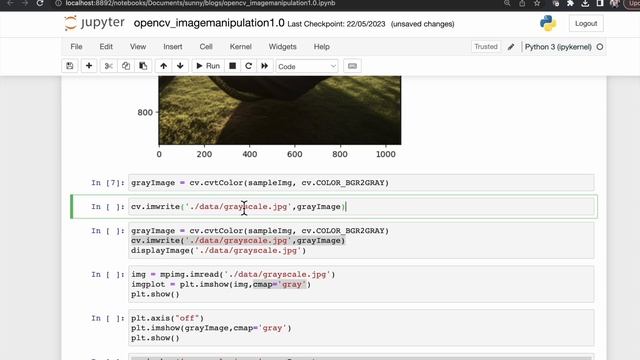Click the Jupyter logo
The height and width of the screenshot is (360, 640).
coord(94,23)
